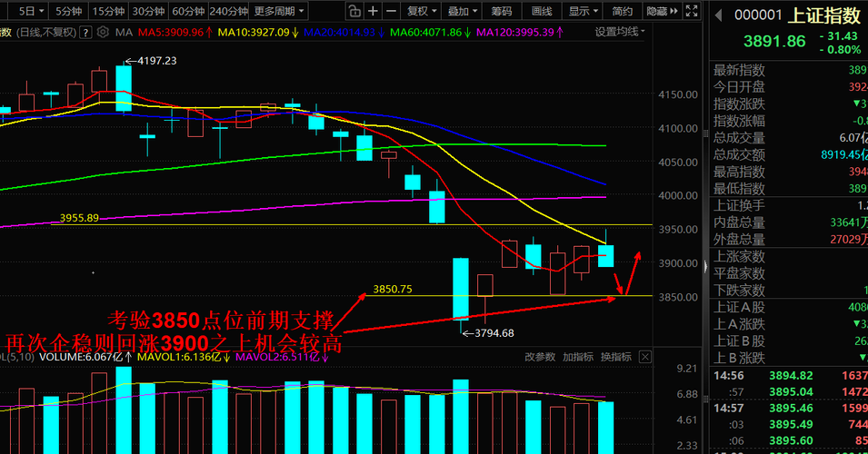The width and height of the screenshot is (868, 454).
Task: Close the volume indicator panel
Action: tap(645, 357)
